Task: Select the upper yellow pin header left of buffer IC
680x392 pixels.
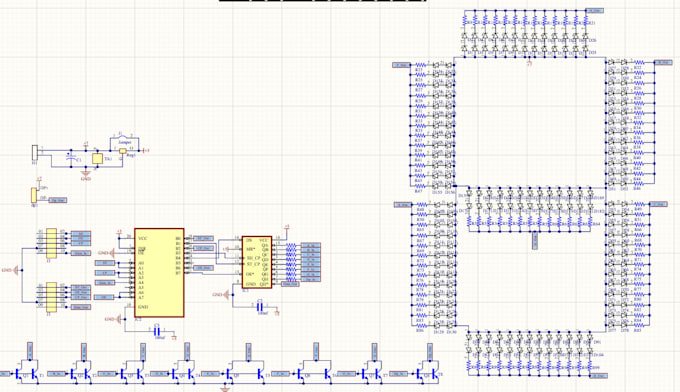Action: point(51,243)
